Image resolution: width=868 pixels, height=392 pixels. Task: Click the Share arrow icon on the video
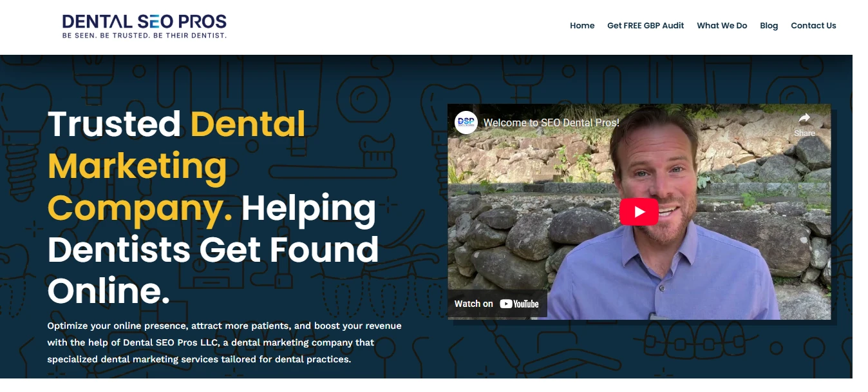pos(804,118)
